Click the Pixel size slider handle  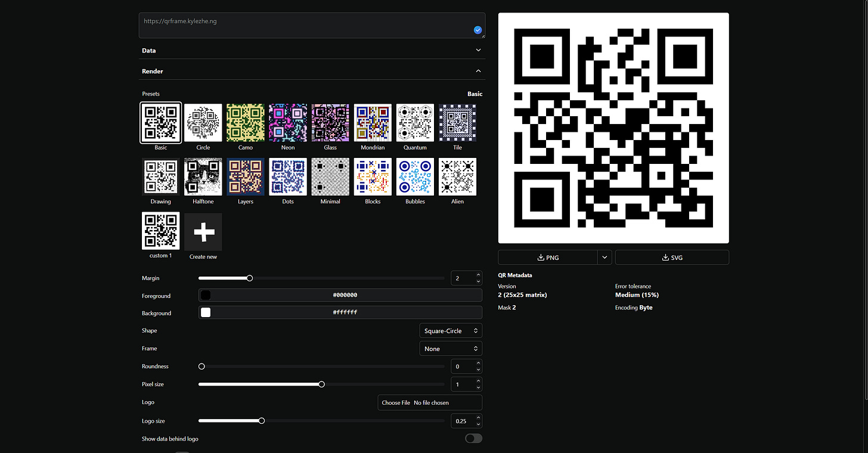click(x=322, y=384)
